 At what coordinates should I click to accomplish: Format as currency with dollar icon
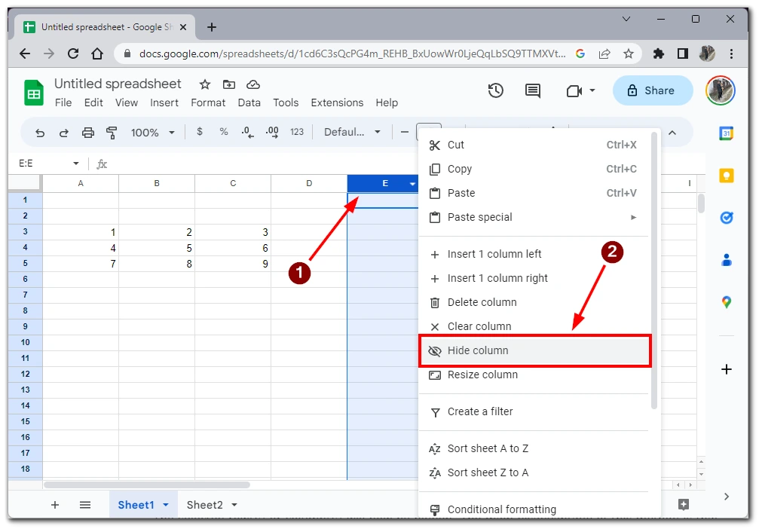199,132
